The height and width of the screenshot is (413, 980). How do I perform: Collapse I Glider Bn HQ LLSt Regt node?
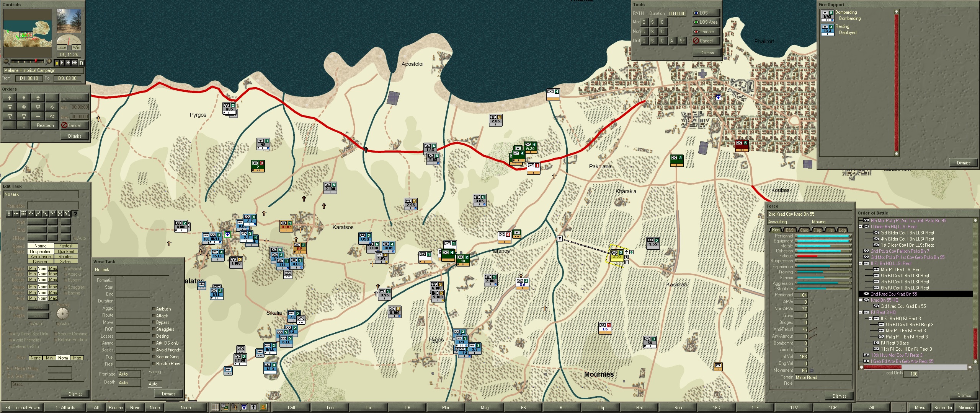[861, 227]
